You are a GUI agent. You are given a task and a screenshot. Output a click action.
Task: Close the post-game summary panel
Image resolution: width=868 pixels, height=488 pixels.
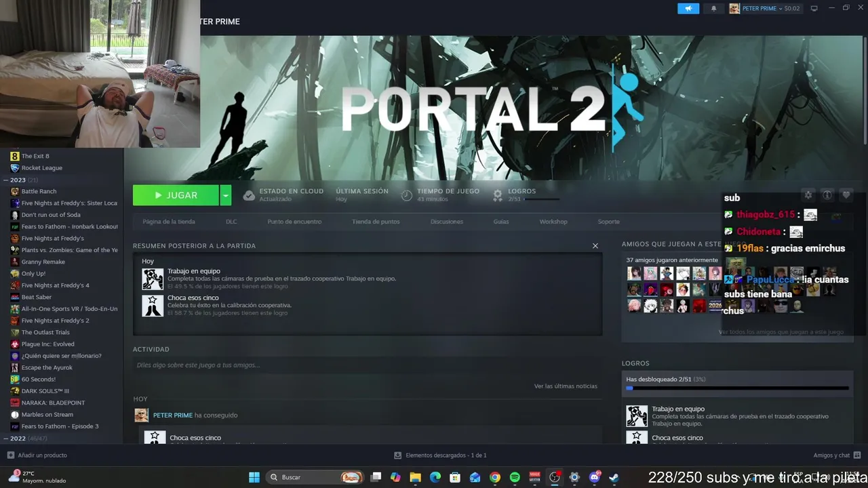pos(595,246)
